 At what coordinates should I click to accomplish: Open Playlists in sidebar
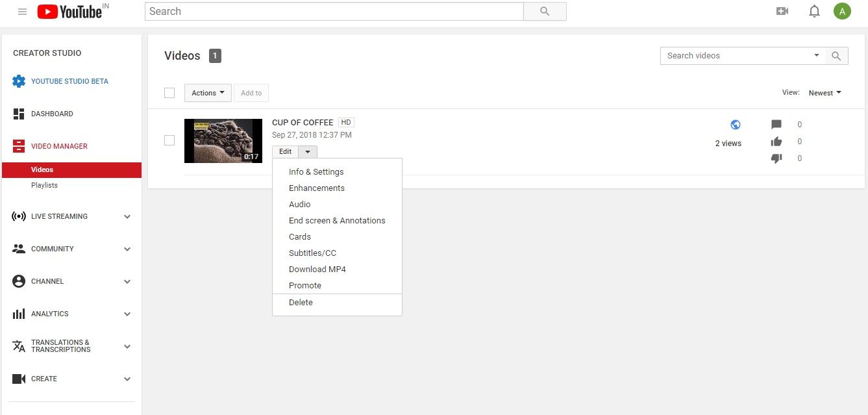44,185
